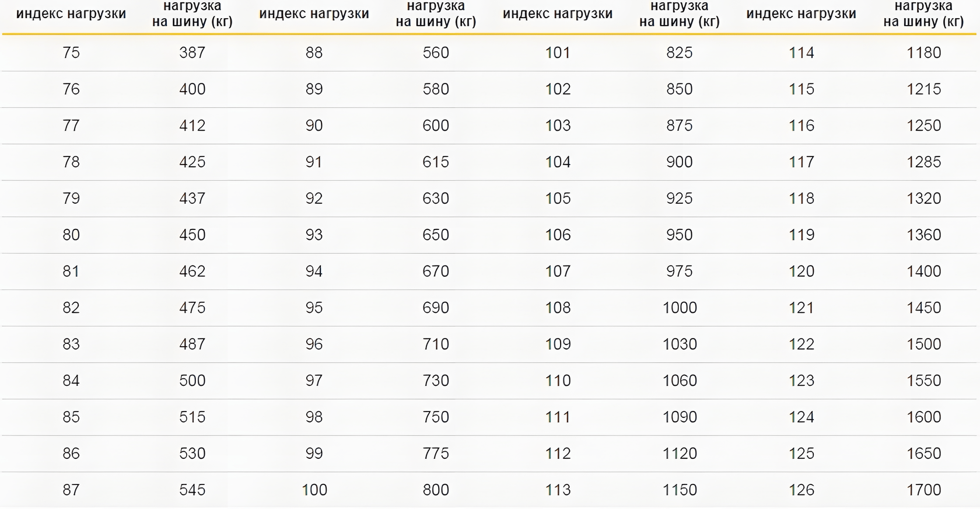
Task: Click the first индекс нагрузки column header
Action: click(71, 14)
